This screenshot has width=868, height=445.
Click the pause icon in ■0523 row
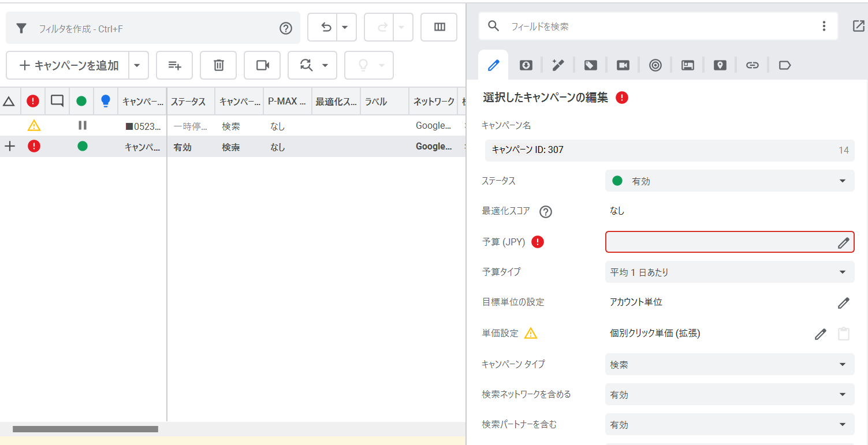coord(83,125)
